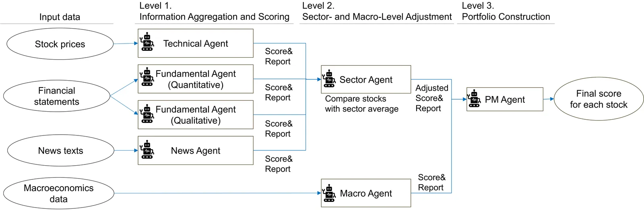Select the Financial statements ellipse
The image size is (644, 210).
[57, 96]
